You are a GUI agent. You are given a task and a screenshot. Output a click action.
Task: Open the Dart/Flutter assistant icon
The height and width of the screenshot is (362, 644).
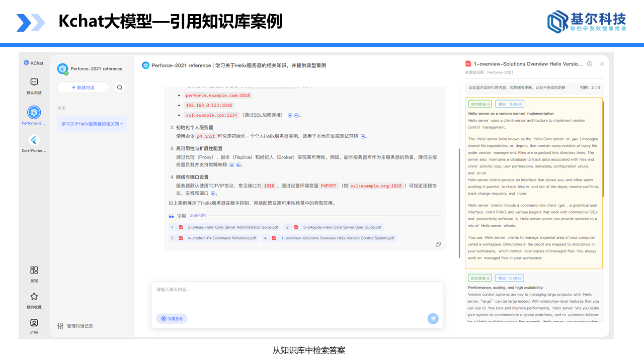pos(34,140)
